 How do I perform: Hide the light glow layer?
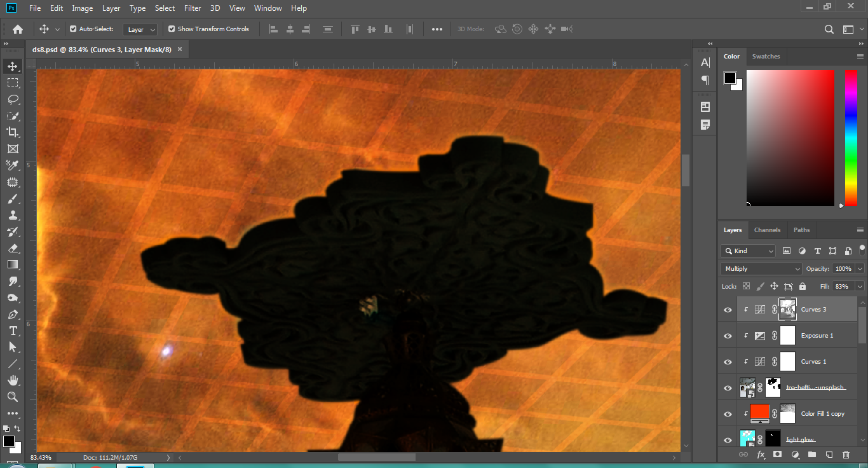728,439
